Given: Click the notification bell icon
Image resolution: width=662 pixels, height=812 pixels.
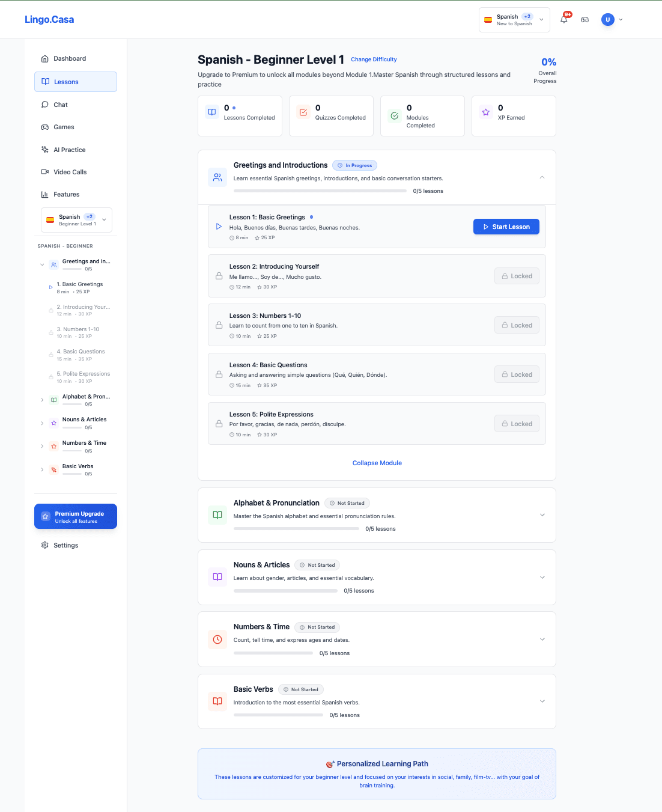Looking at the screenshot, I should 563,19.
